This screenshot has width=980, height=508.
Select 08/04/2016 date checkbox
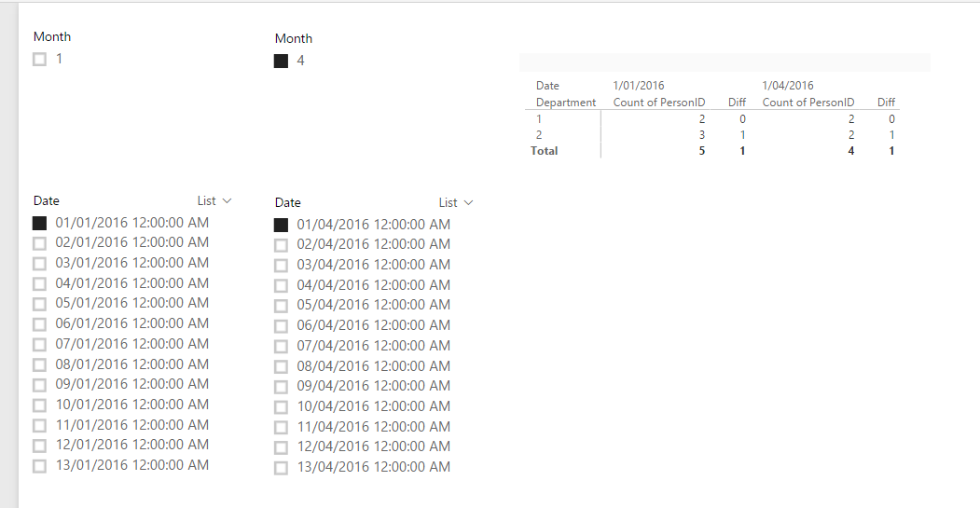click(282, 366)
